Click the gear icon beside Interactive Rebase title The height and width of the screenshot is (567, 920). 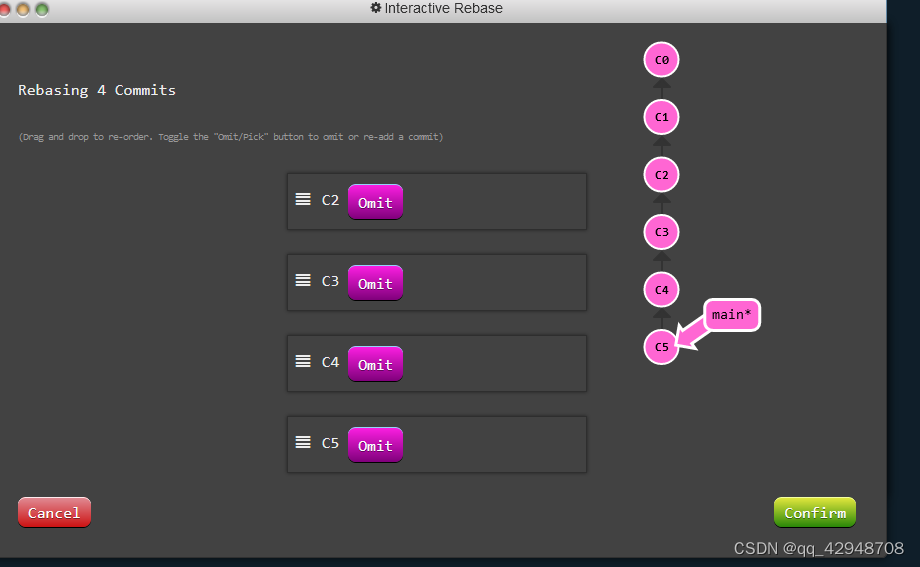tap(376, 8)
